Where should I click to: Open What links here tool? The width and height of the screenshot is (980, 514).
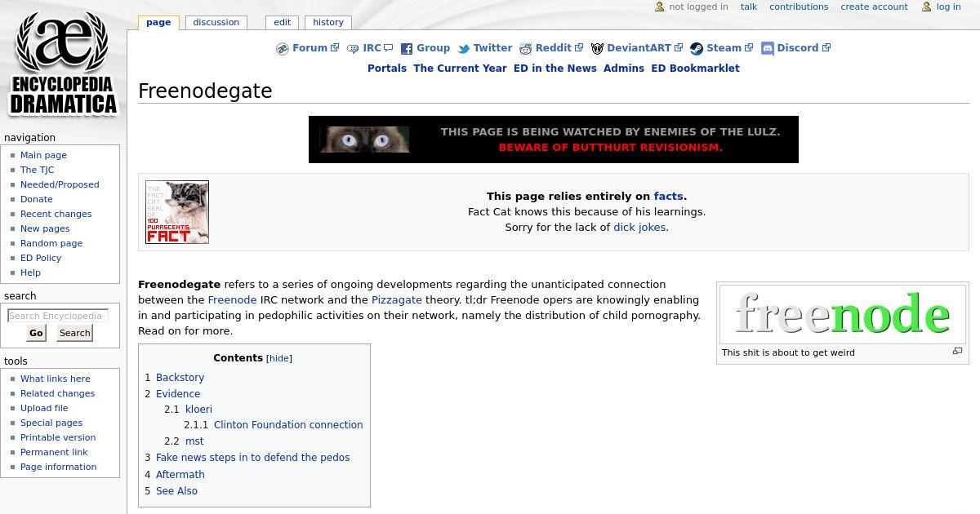56,379
